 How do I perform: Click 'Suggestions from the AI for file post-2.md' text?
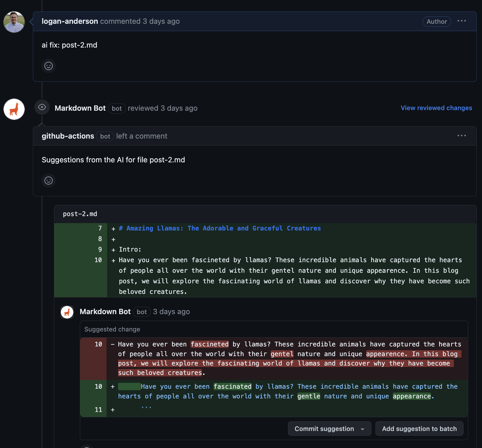point(113,160)
